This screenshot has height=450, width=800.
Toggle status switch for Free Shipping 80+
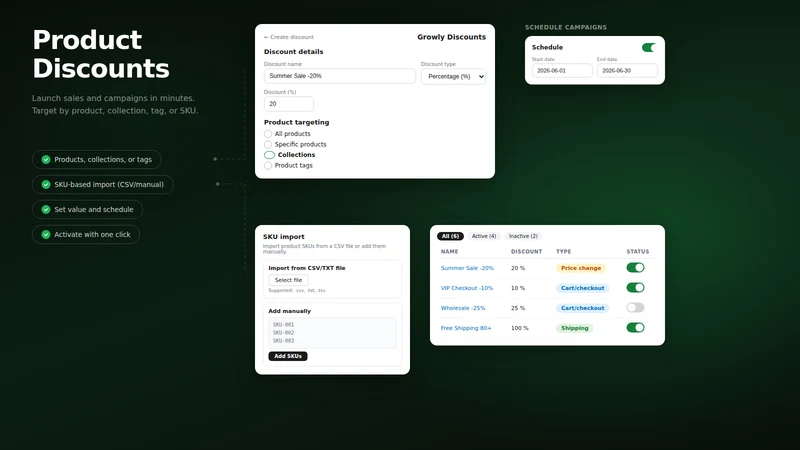tap(635, 328)
